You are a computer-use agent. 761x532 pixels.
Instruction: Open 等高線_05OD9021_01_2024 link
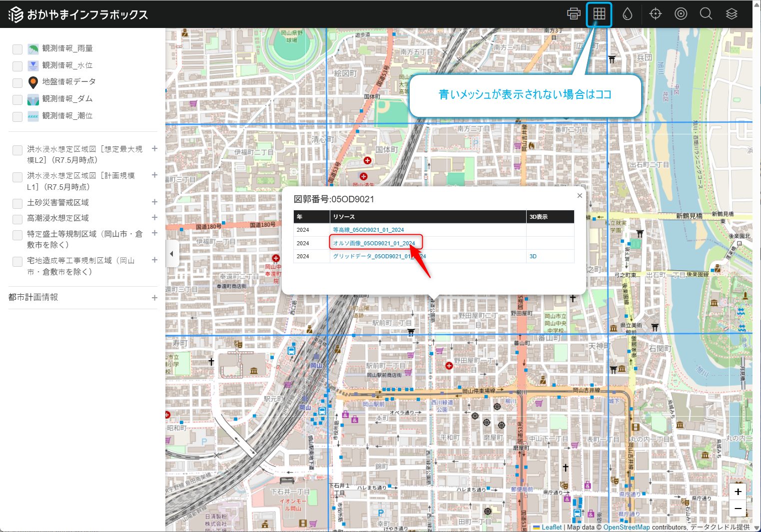pos(368,230)
